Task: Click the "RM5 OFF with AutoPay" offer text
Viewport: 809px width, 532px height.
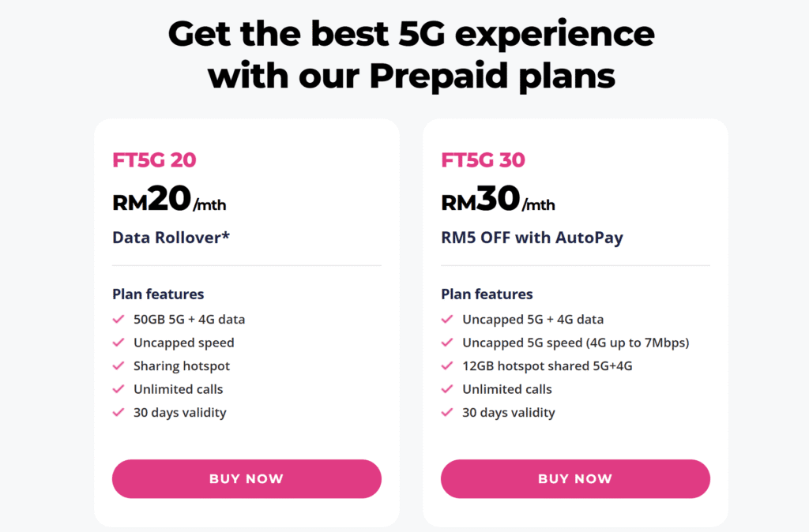Action: (532, 237)
